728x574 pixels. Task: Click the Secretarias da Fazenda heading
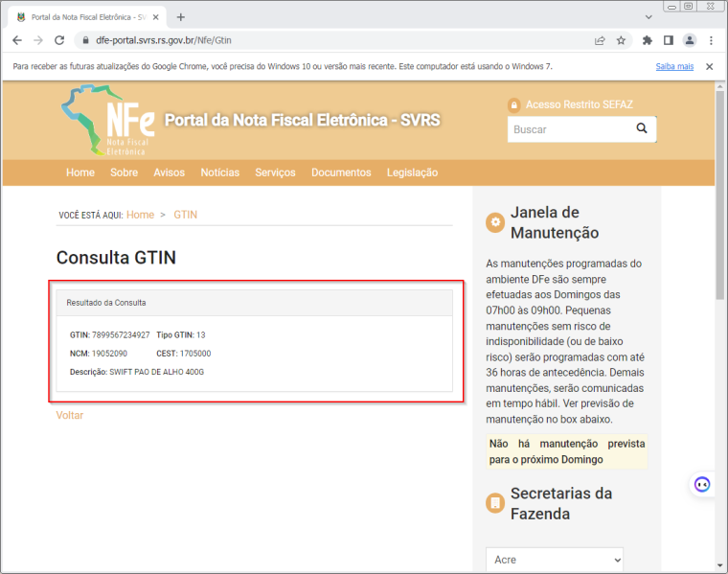pos(561,503)
